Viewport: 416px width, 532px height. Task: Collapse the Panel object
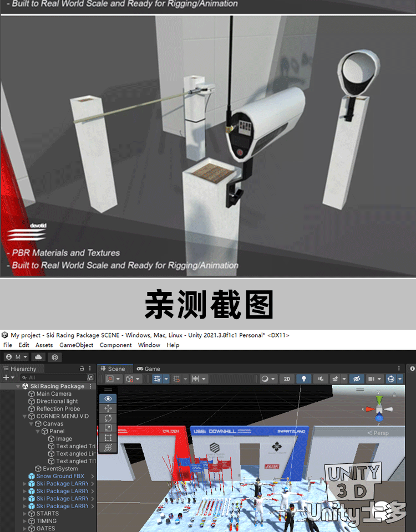pyautogui.click(x=37, y=431)
